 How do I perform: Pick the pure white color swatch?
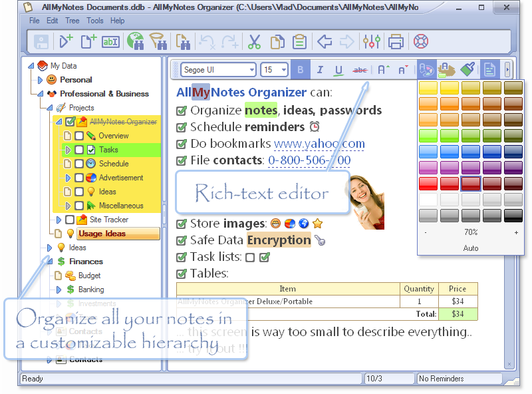(428, 200)
